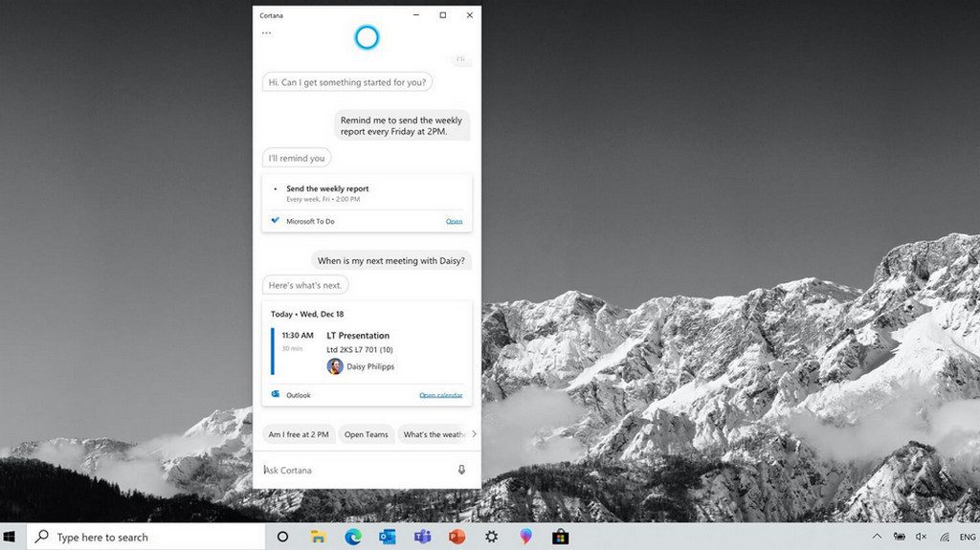Screen dimensions: 980x550
Task: Tap the microphone icon in Ask Cortana
Action: [x=461, y=470]
